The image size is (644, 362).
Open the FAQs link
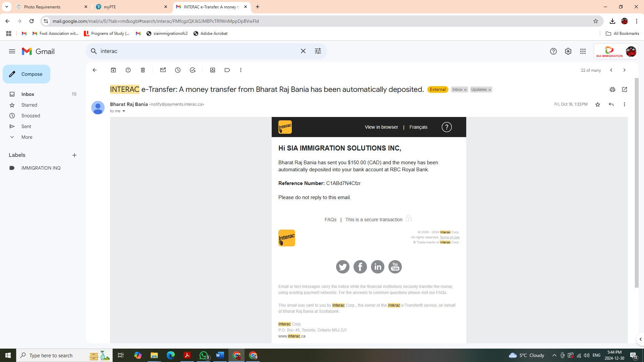tap(330, 220)
